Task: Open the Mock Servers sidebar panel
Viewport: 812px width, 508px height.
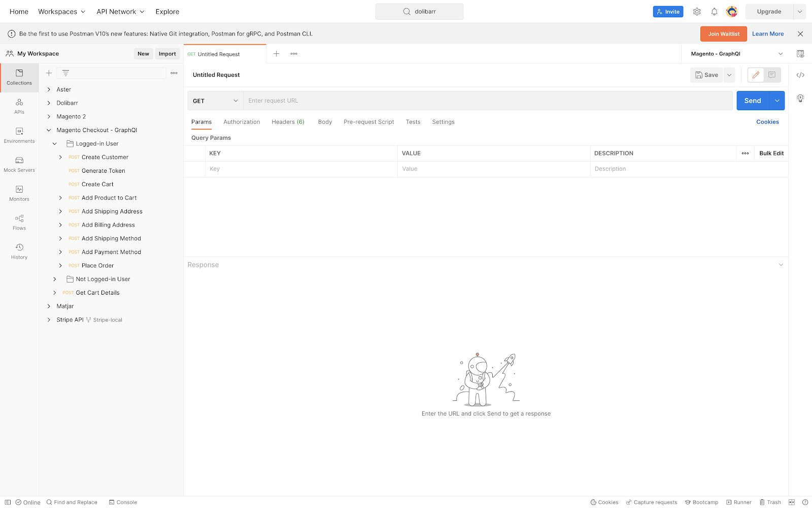Action: (x=19, y=165)
